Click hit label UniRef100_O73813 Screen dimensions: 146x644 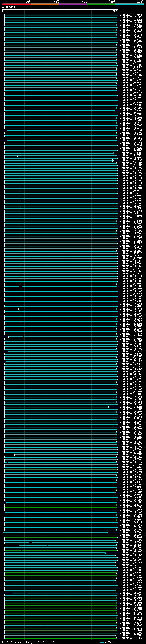131,218
